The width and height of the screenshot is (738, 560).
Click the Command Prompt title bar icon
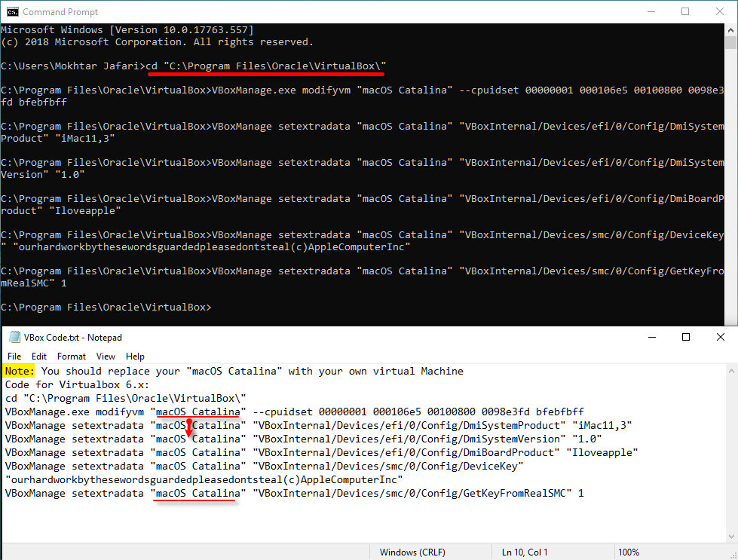tap(12, 12)
